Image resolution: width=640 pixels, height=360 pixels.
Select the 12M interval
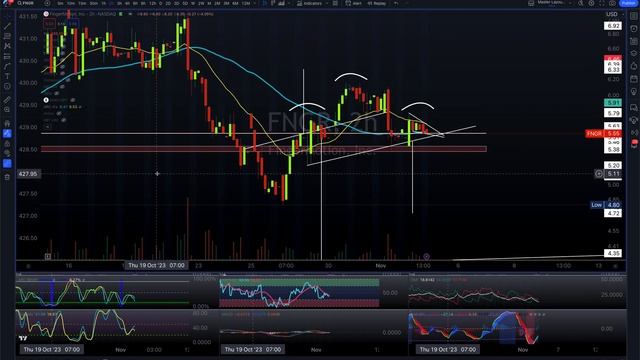tap(245, 3)
